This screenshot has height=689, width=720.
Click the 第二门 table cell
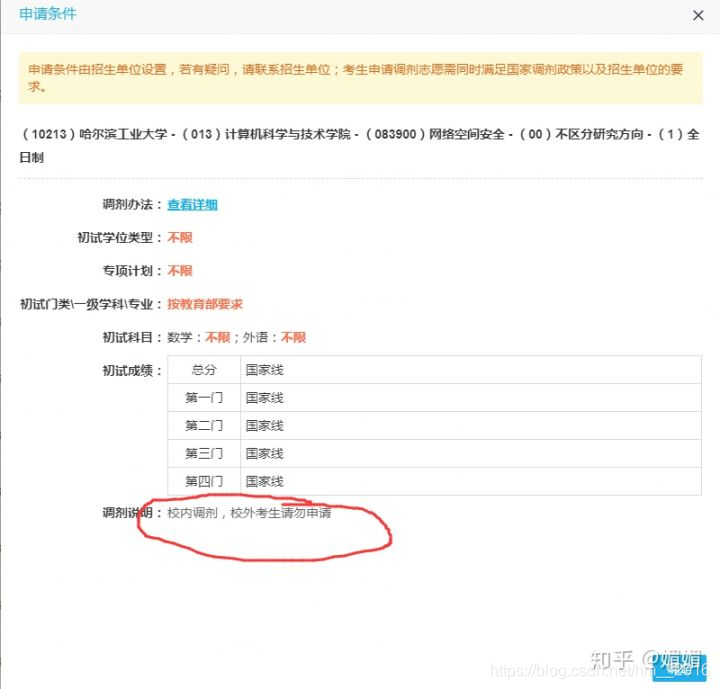pos(204,425)
